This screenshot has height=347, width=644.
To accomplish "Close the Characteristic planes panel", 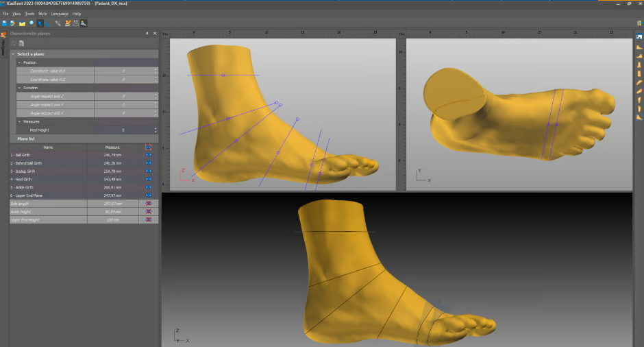I will point(155,34).
